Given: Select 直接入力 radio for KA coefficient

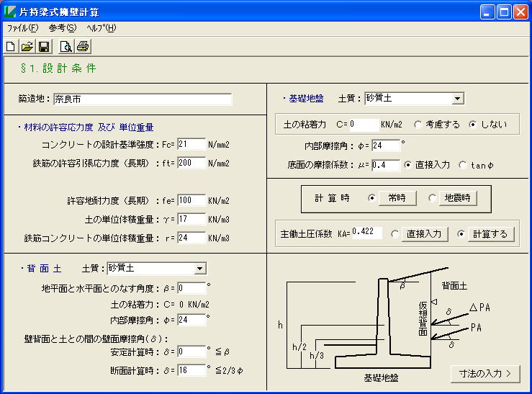Looking at the screenshot, I should pos(395,234).
